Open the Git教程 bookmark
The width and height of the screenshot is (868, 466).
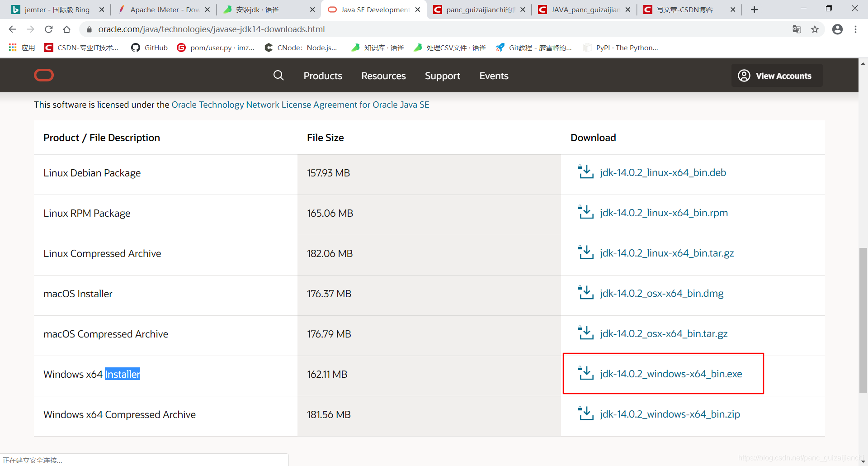pyautogui.click(x=534, y=48)
